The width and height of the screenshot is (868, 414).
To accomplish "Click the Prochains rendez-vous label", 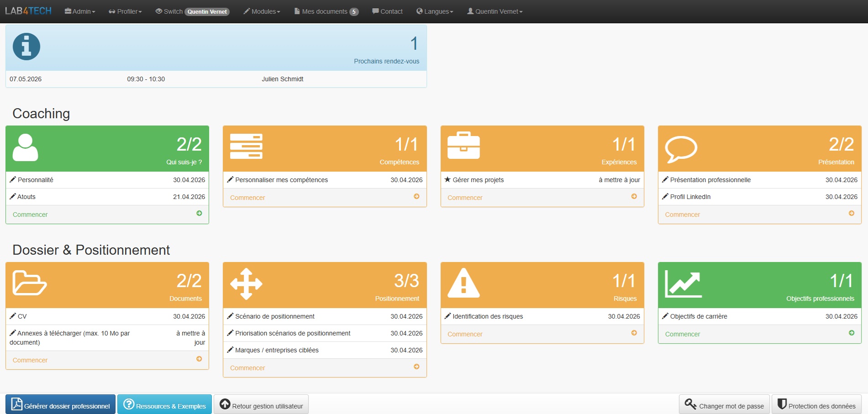I will click(x=386, y=61).
